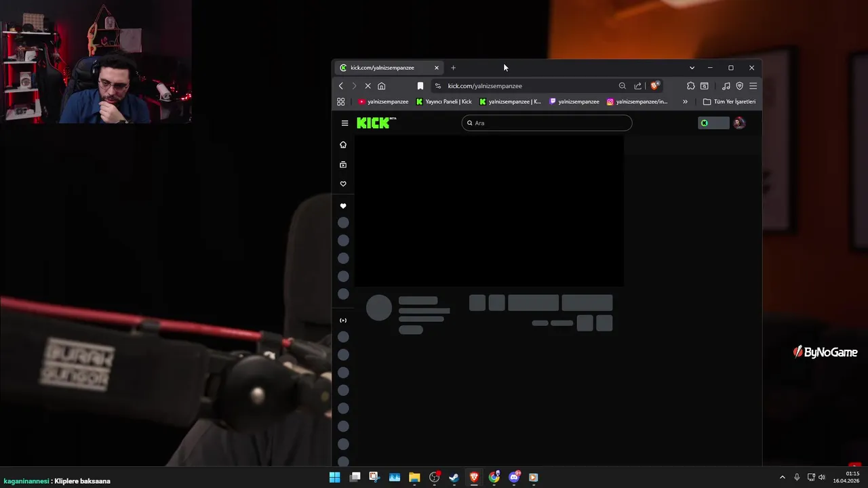Open the Instagram yalnizsempanzee/in... bookmark
The height and width of the screenshot is (488, 868).
637,102
